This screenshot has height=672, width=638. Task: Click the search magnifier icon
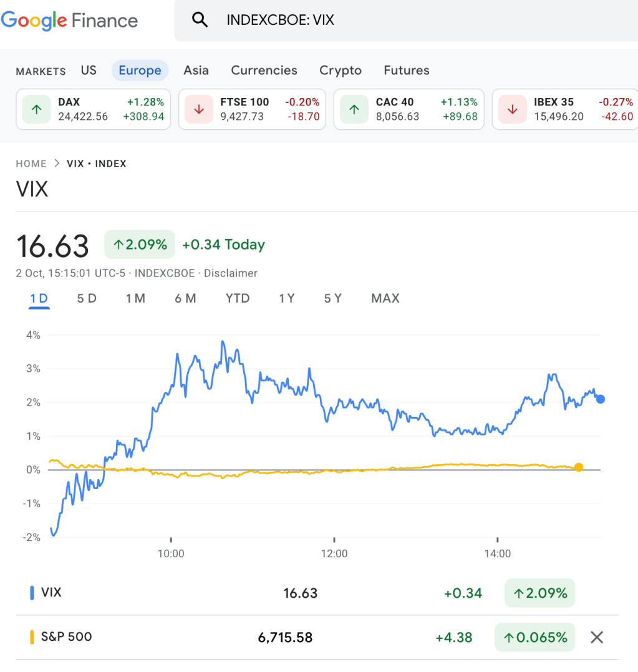(200, 21)
